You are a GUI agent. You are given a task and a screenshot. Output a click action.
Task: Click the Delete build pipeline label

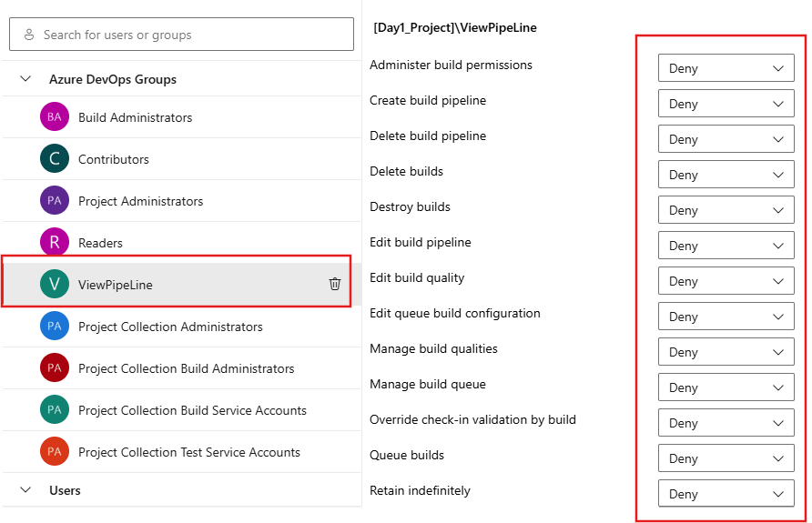tap(428, 136)
